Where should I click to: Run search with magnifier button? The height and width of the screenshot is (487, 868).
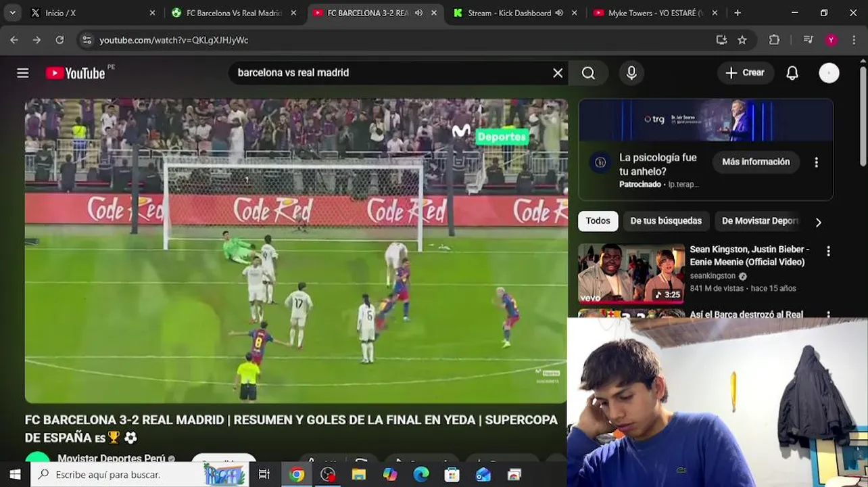point(588,73)
